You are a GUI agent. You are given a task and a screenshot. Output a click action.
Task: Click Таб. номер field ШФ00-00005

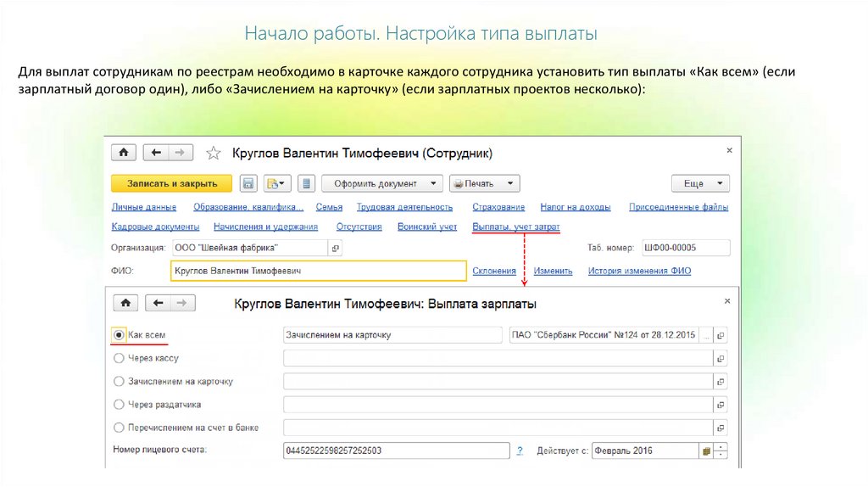click(x=686, y=249)
